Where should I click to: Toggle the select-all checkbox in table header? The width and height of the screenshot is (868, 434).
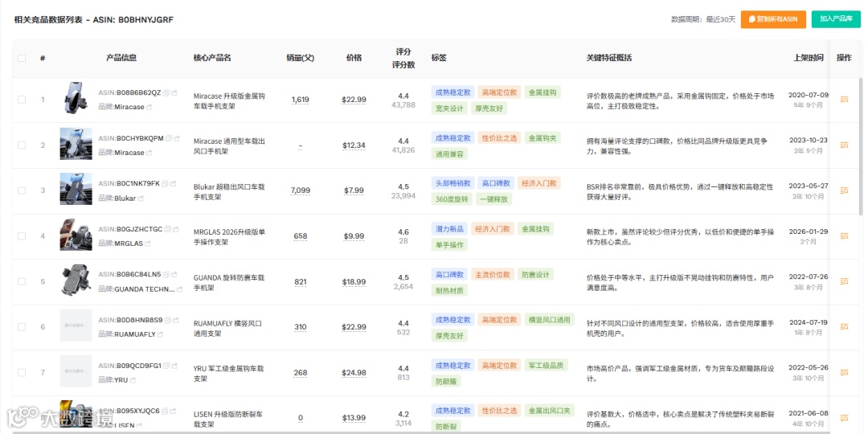22,58
